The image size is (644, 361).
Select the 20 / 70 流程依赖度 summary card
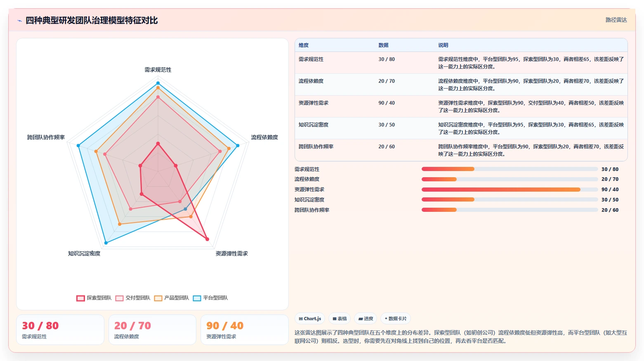(152, 330)
